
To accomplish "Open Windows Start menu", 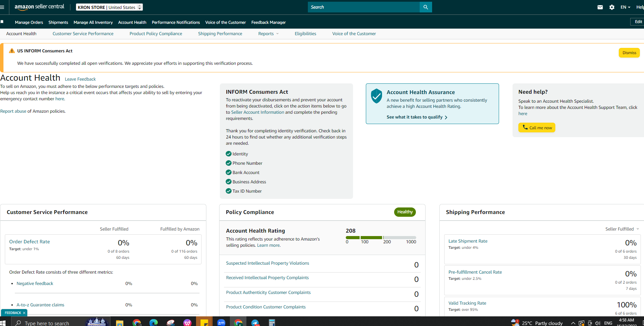I will (x=3, y=323).
